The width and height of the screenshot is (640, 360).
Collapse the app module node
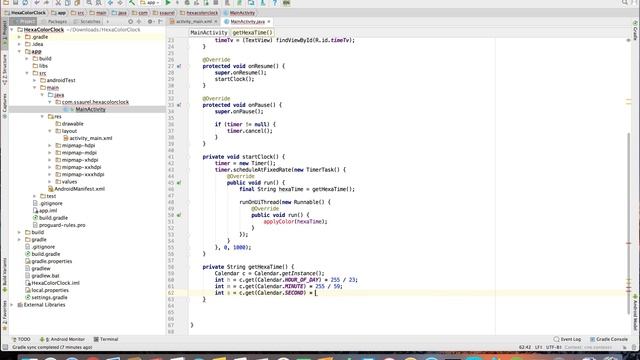[19, 51]
